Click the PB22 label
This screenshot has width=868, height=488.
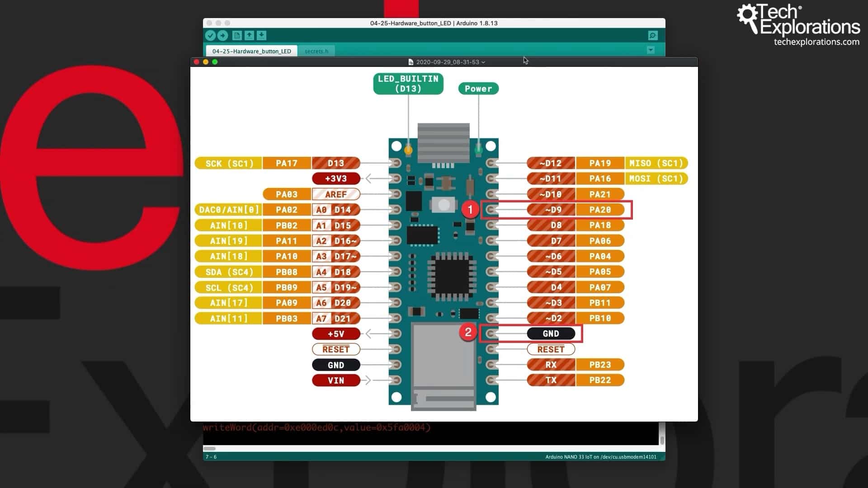600,380
